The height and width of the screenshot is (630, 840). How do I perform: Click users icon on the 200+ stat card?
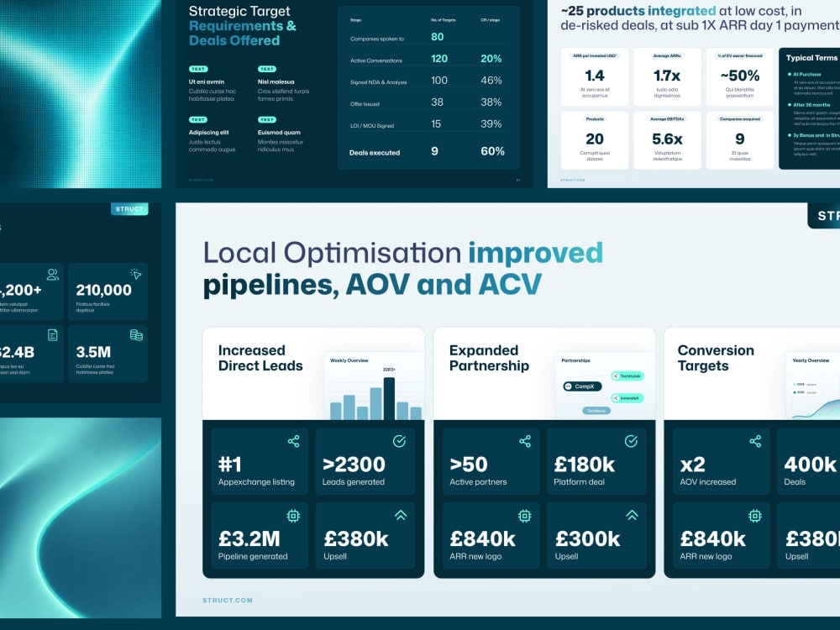(x=52, y=275)
